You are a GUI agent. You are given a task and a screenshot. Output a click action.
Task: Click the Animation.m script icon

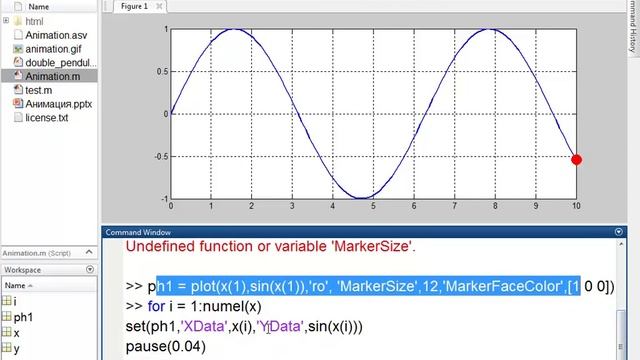[18, 76]
